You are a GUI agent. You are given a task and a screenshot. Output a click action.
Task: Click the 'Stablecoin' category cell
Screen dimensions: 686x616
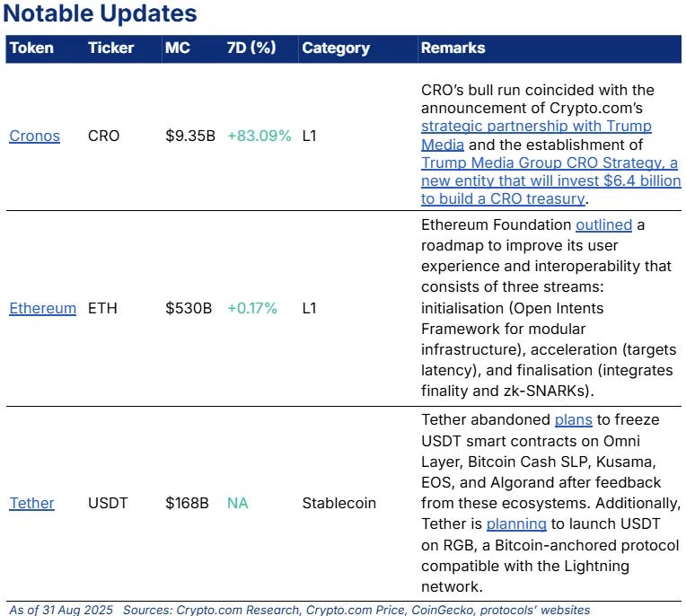click(339, 503)
